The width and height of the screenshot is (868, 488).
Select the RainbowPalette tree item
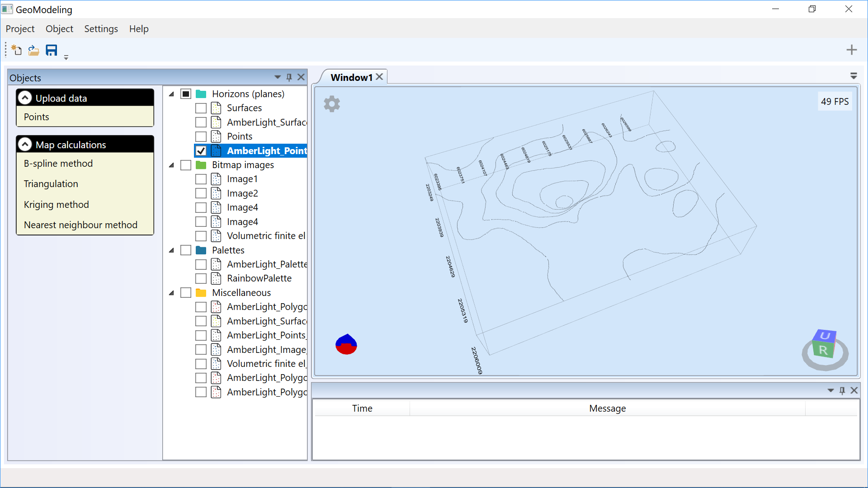point(259,278)
